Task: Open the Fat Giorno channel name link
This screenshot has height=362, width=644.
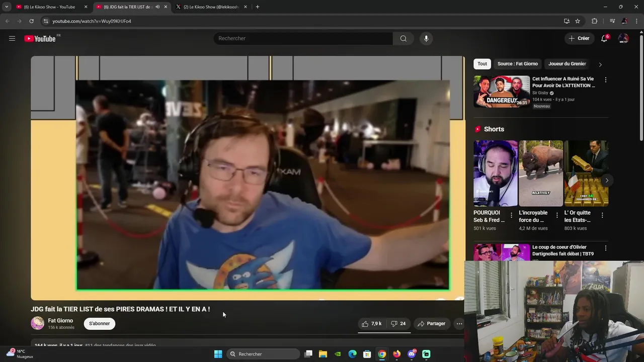Action: (x=60, y=321)
